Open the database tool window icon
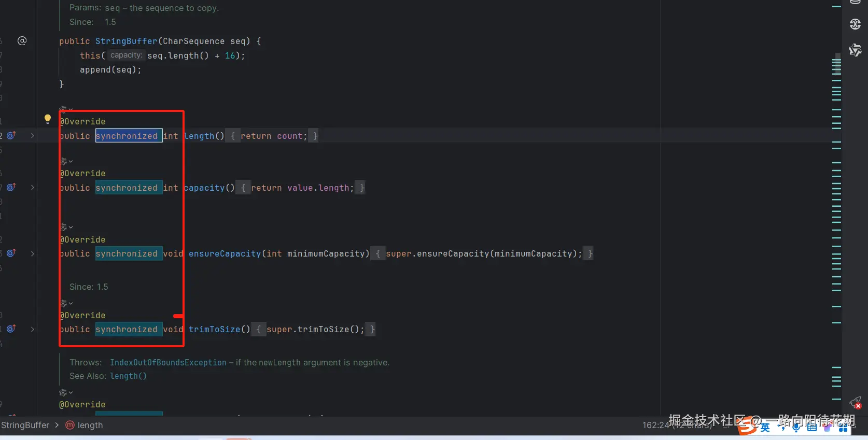This screenshot has width=868, height=440. tap(855, 2)
